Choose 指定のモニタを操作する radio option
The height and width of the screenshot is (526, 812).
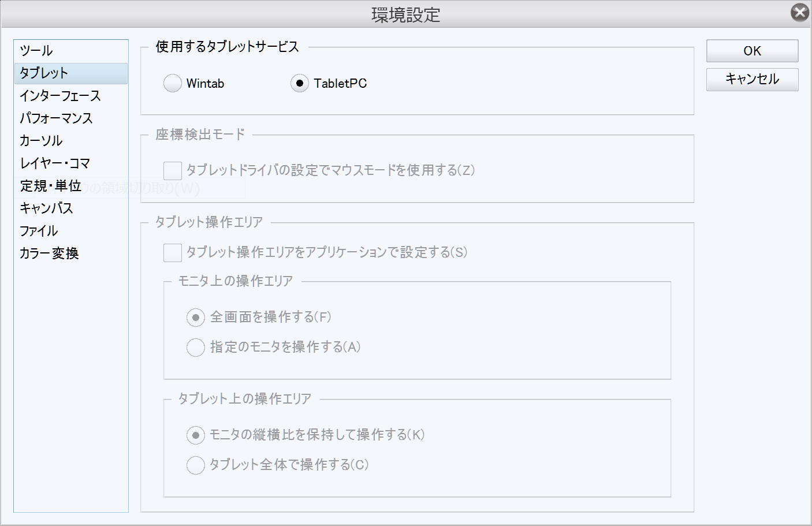click(196, 348)
